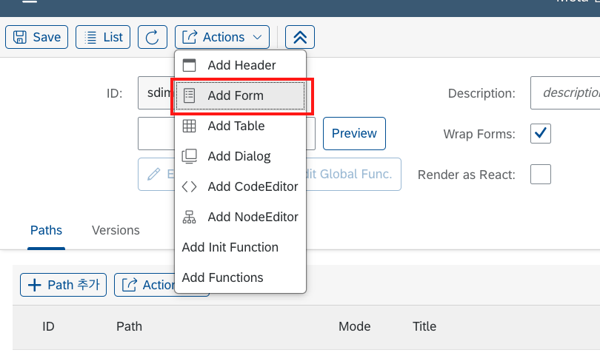This screenshot has height=364, width=600.
Task: Click the Path 추가 button
Action: [64, 285]
